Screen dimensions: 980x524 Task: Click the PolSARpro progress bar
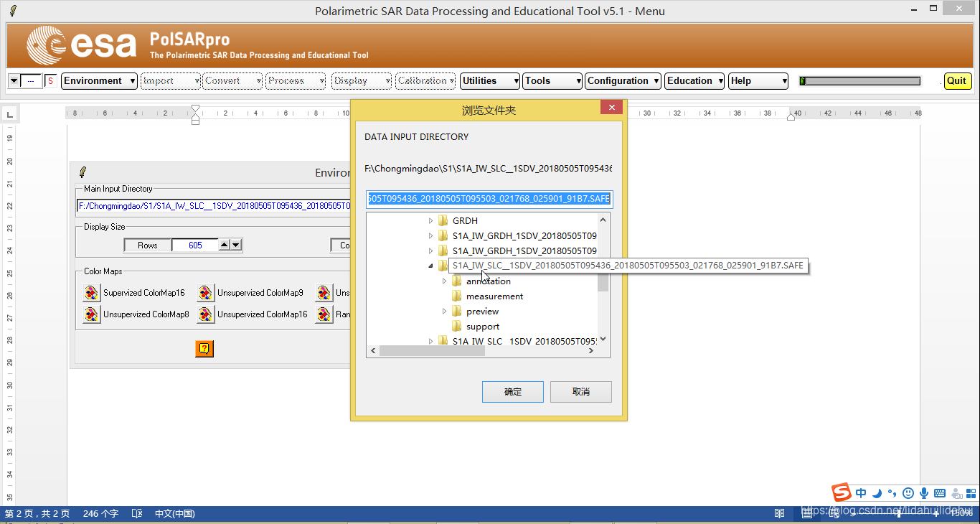pos(859,81)
